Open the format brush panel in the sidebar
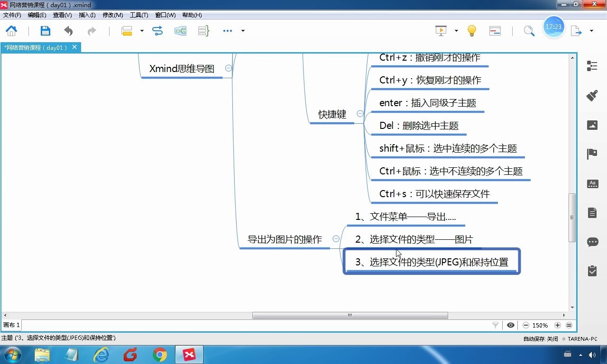 point(592,95)
